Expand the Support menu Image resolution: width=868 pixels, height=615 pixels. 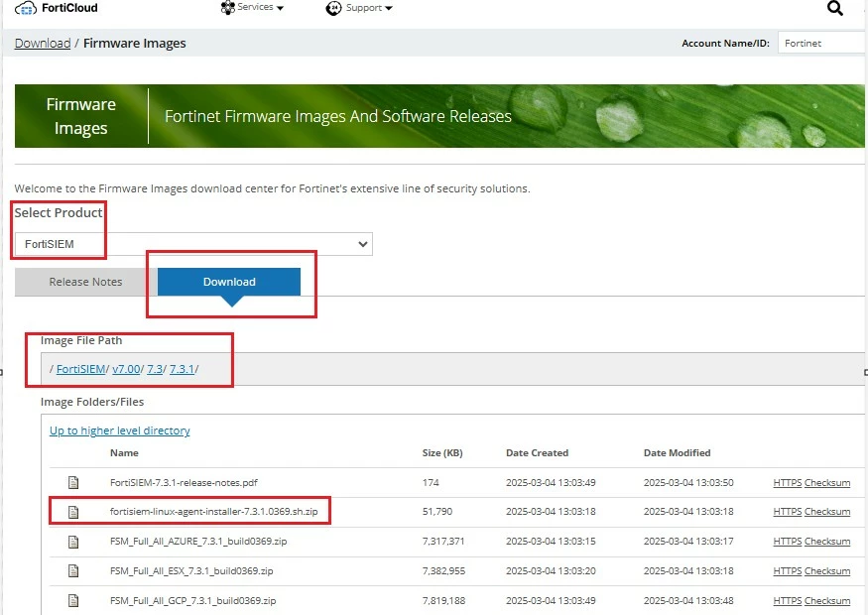click(x=359, y=8)
